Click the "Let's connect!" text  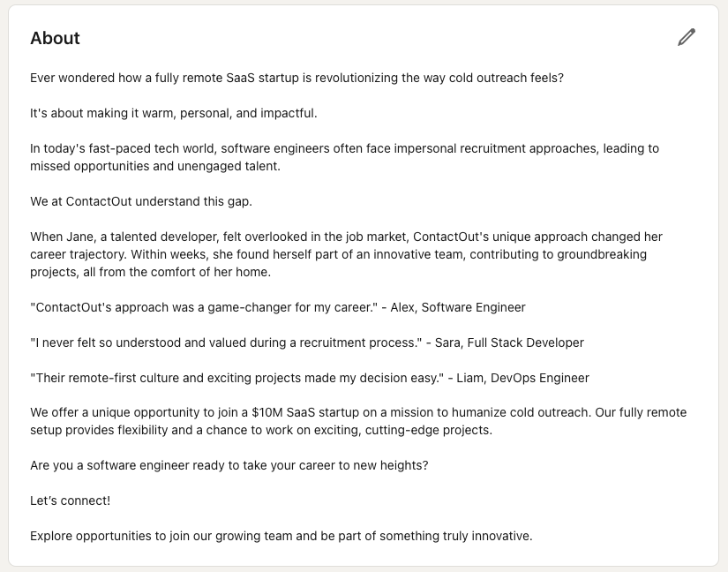71,500
